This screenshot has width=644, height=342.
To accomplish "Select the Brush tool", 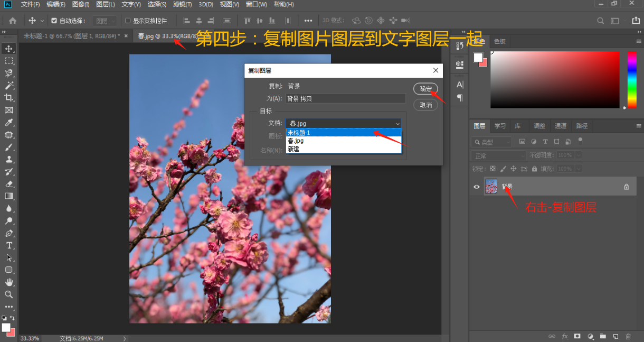I will point(9,147).
